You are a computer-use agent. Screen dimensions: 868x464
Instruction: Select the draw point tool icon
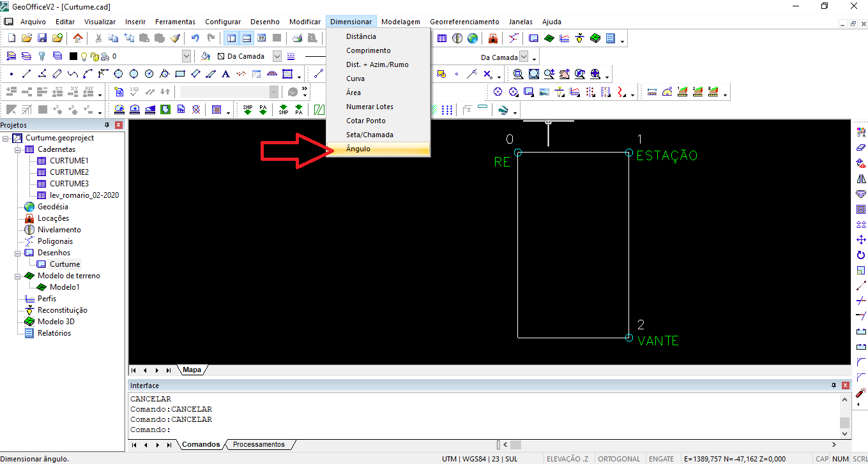coord(11,74)
